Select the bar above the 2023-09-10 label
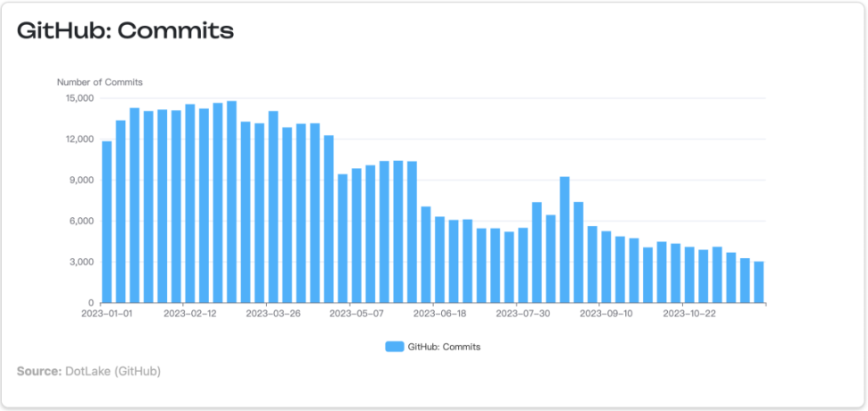Screen dimensions: 868x411 point(606,267)
